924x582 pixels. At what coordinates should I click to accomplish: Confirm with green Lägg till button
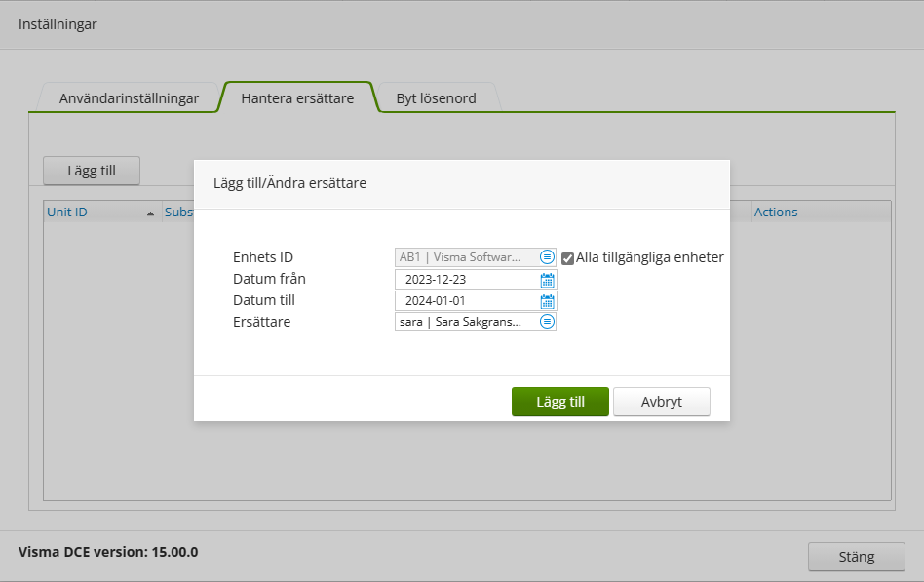coord(559,402)
